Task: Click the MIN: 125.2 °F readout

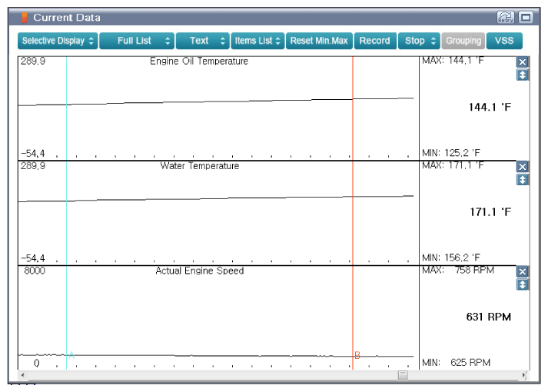Action: [x=451, y=153]
